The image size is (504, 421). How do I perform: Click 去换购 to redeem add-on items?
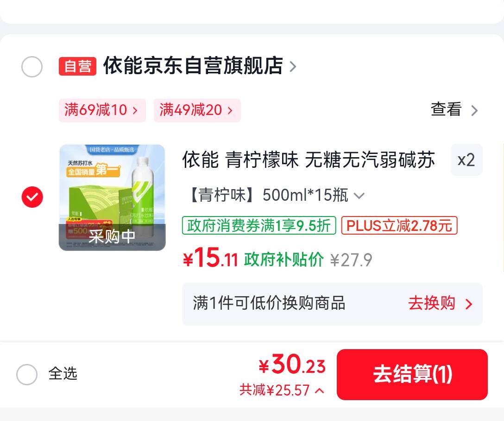point(432,303)
